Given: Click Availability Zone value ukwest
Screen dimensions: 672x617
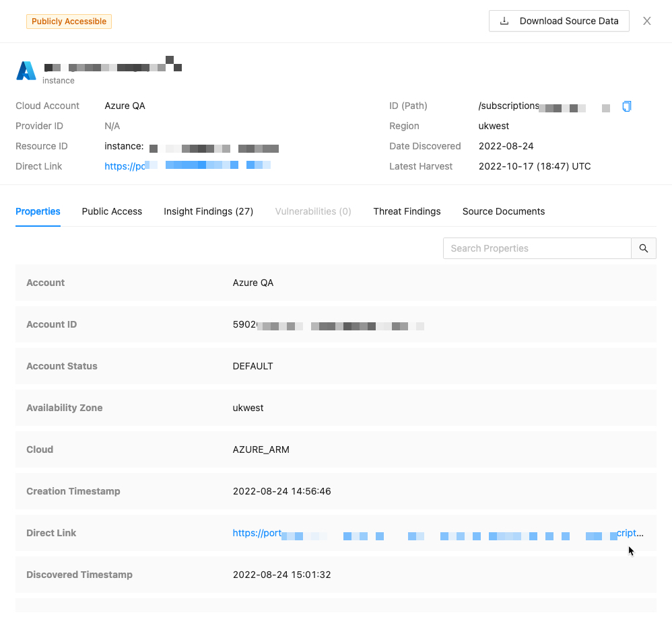Looking at the screenshot, I should tap(248, 408).
